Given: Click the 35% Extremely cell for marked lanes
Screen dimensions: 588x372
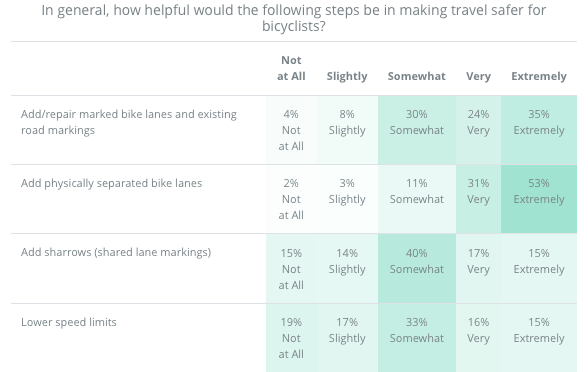Looking at the screenshot, I should [x=538, y=130].
